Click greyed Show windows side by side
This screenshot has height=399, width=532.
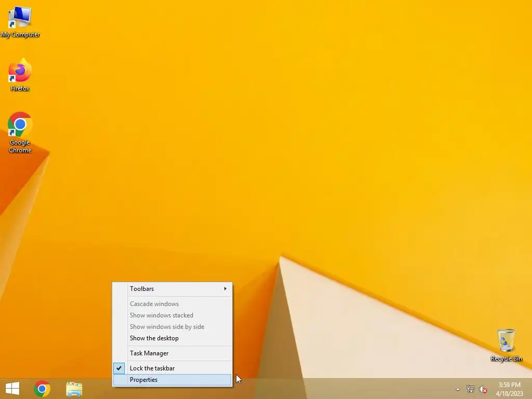click(x=172, y=327)
